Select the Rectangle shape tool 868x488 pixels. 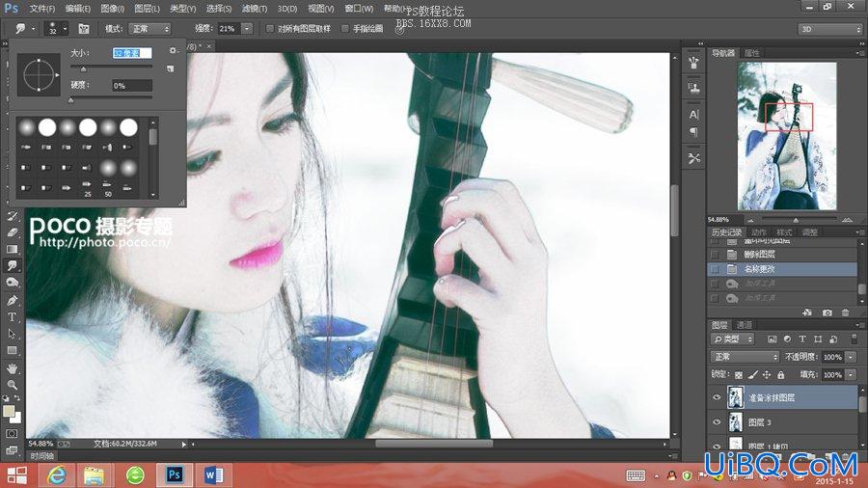(x=13, y=350)
